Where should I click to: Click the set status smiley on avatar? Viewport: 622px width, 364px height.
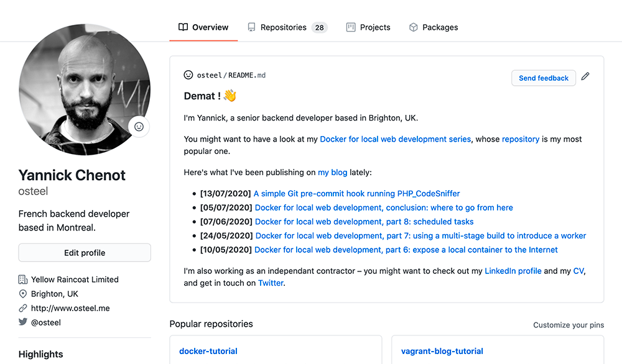pyautogui.click(x=139, y=127)
